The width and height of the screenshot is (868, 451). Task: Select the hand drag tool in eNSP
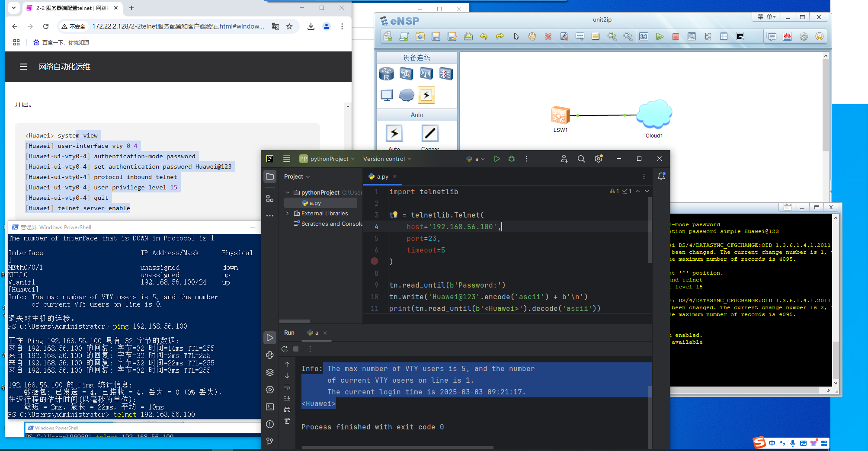tap(532, 37)
